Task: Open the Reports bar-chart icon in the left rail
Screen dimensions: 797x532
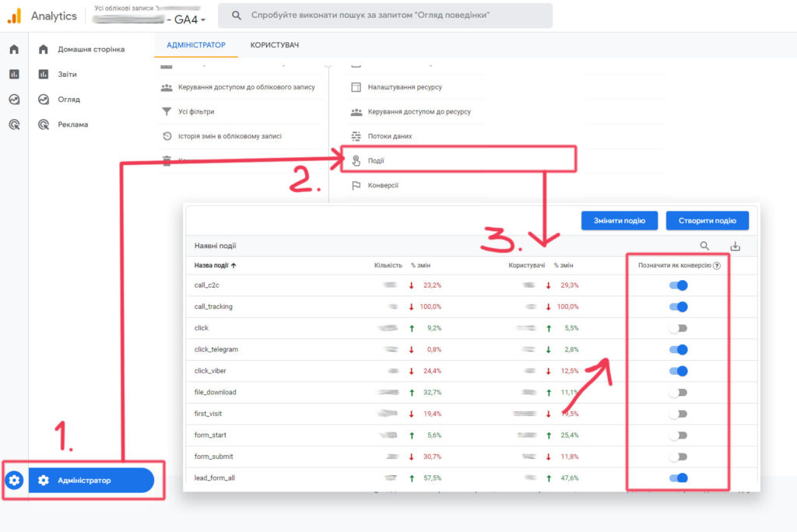Action: 14,75
